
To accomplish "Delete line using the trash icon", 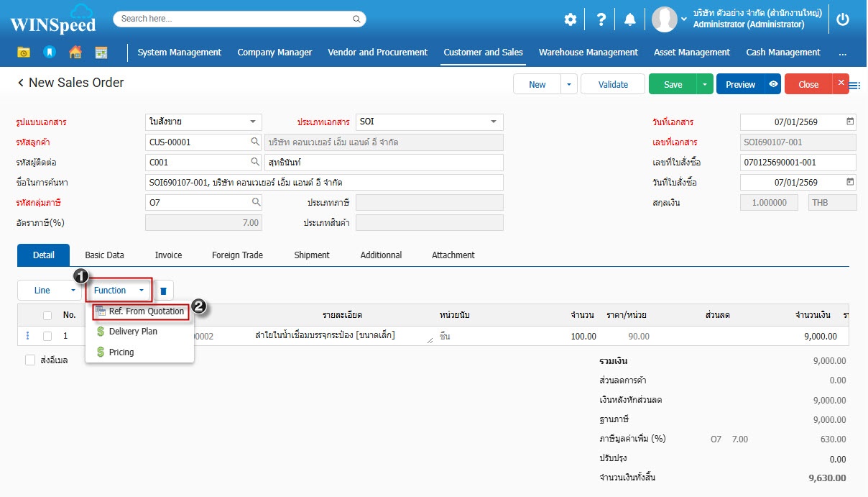I will click(163, 291).
